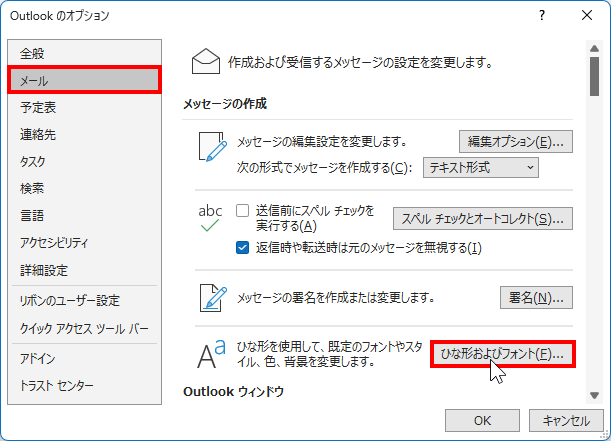
Task: Click text 作成および受信するメッセージの設定を変更します。
Action: (x=360, y=62)
